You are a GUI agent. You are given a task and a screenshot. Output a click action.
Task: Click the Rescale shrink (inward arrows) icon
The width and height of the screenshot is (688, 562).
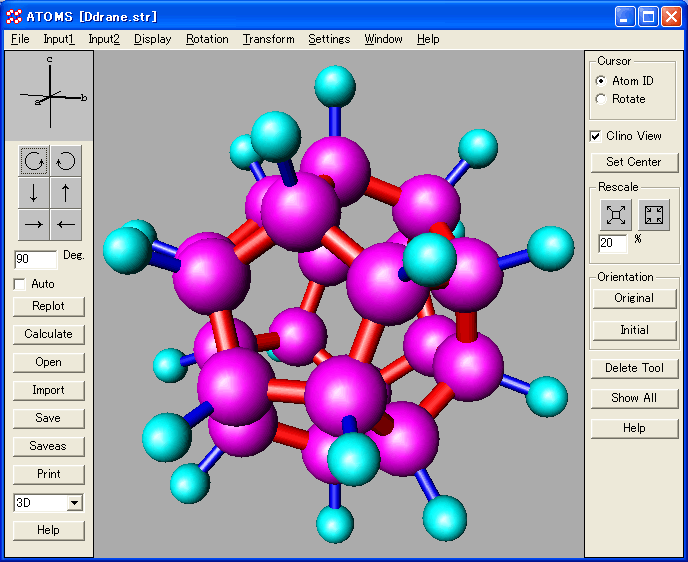(x=654, y=214)
